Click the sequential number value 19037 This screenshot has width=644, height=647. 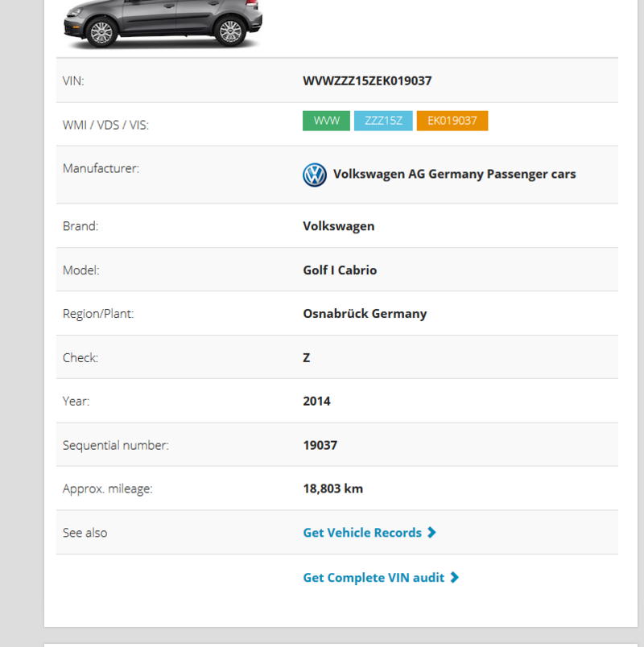click(320, 445)
